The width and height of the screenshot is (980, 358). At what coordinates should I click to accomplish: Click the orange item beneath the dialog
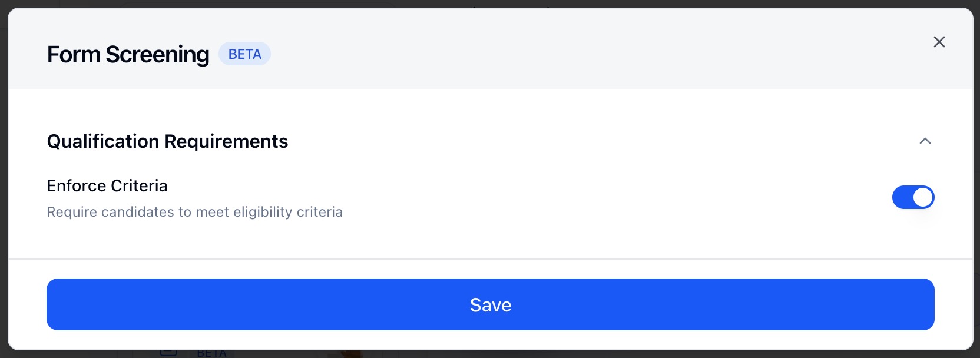point(351,354)
